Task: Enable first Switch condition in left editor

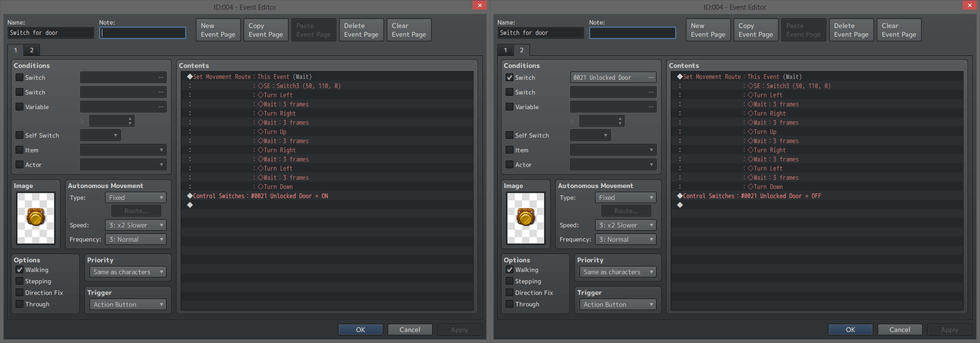Action: (20, 78)
